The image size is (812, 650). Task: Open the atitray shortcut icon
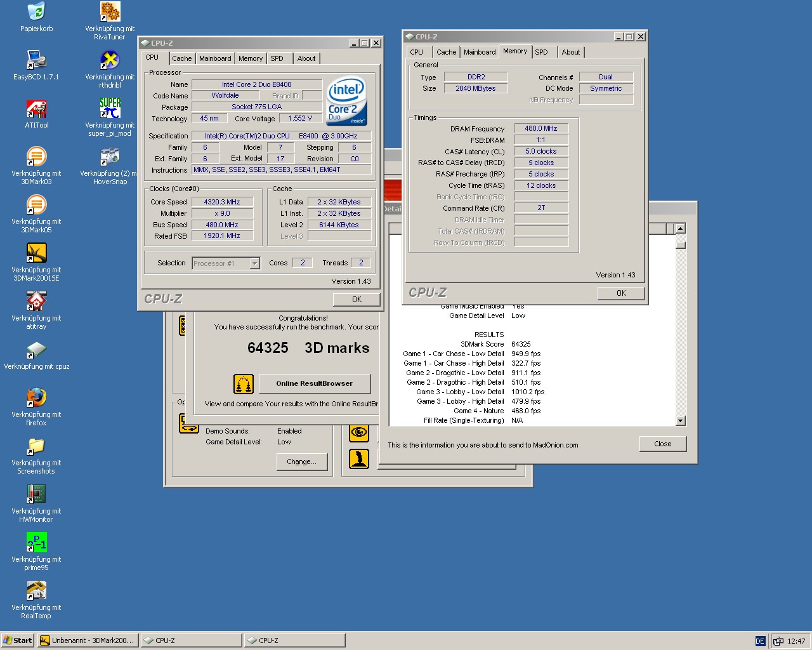pyautogui.click(x=36, y=301)
